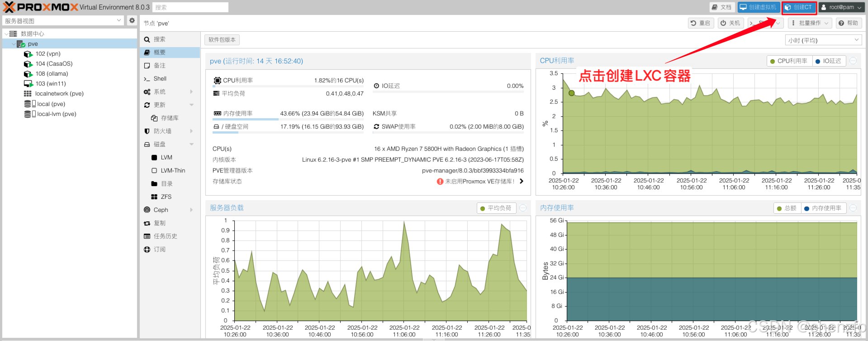Click the Help button icon

click(x=841, y=23)
